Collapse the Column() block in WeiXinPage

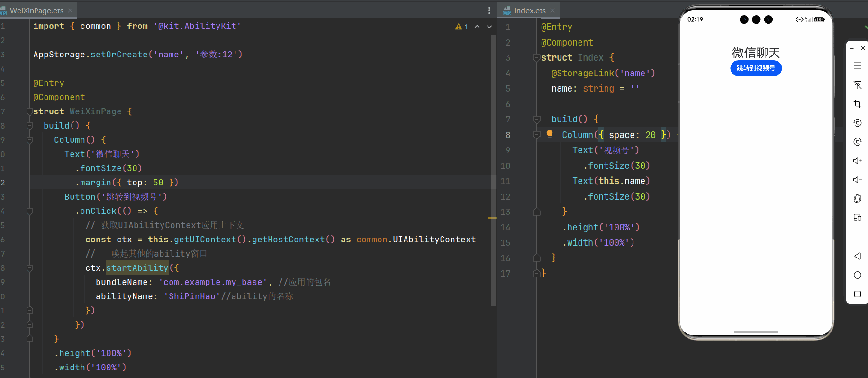coord(29,140)
